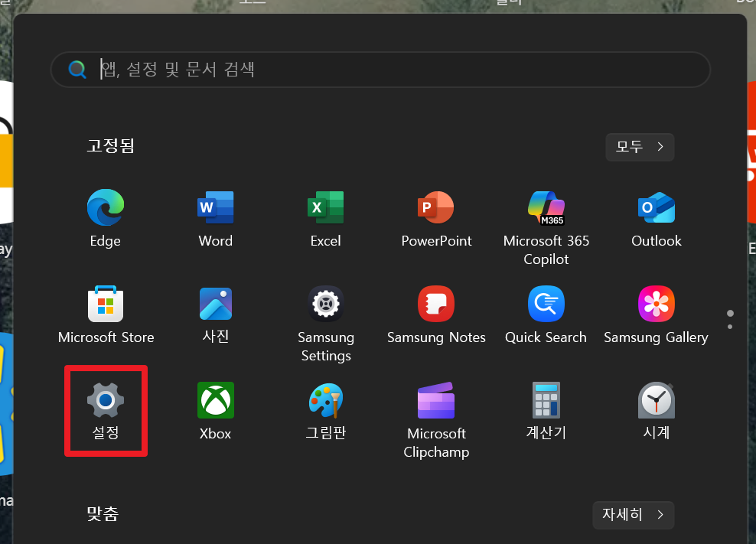The width and height of the screenshot is (756, 544).
Task: Open the 그림판 Paint app
Action: [x=325, y=411]
